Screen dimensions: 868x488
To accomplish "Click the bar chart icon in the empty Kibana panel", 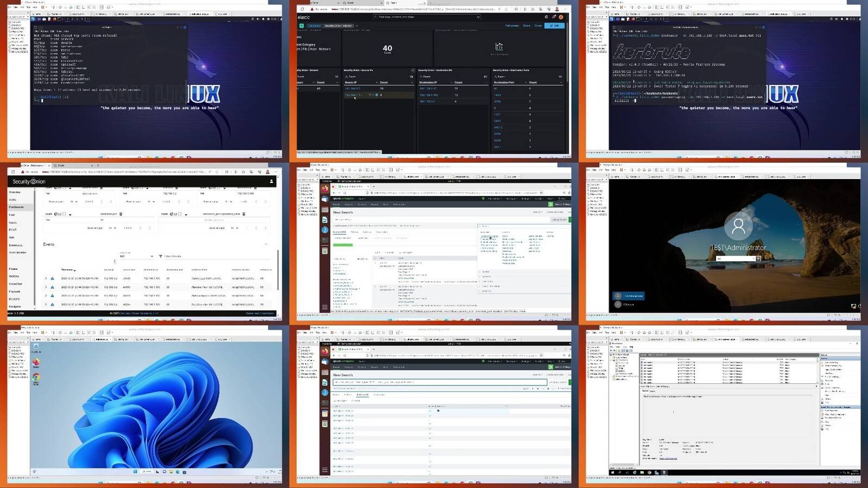I will (499, 47).
